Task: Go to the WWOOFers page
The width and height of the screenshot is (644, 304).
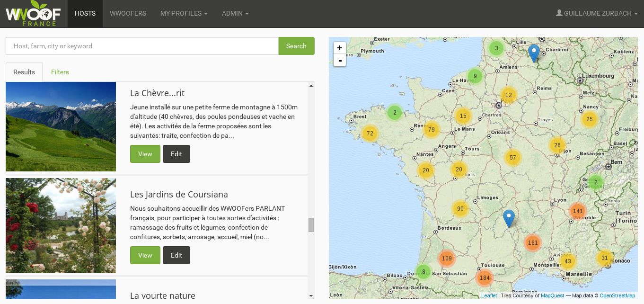Action: pos(128,14)
